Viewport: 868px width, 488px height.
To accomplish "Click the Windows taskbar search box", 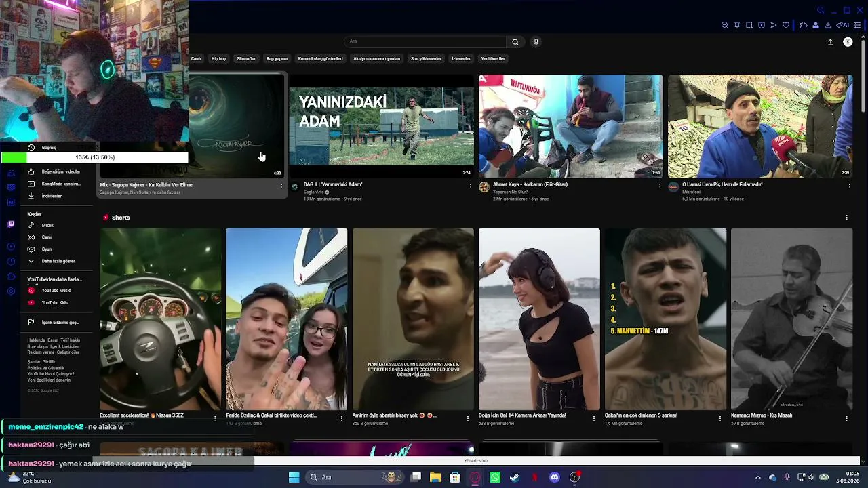I will point(354,477).
